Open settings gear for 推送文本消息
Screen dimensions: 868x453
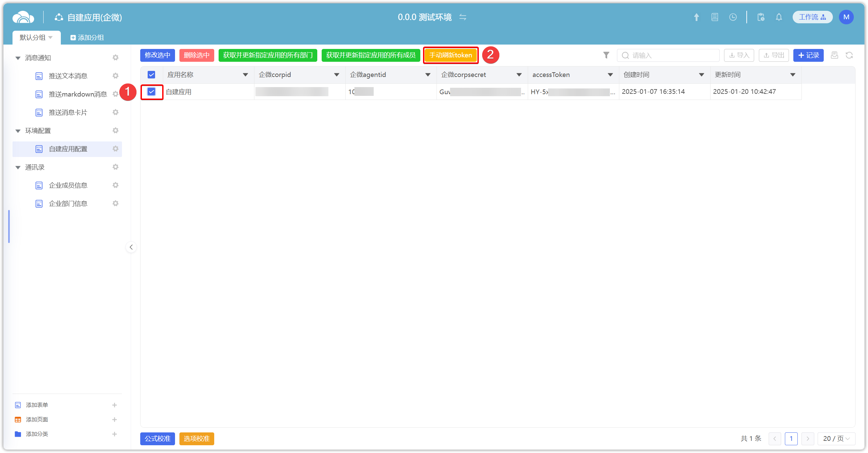click(x=116, y=76)
